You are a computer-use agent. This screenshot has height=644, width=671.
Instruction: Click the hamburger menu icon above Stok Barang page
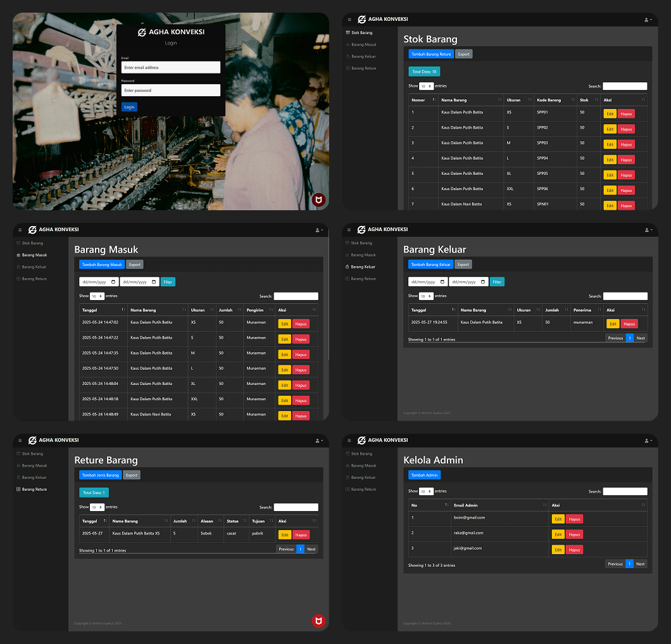coord(349,20)
